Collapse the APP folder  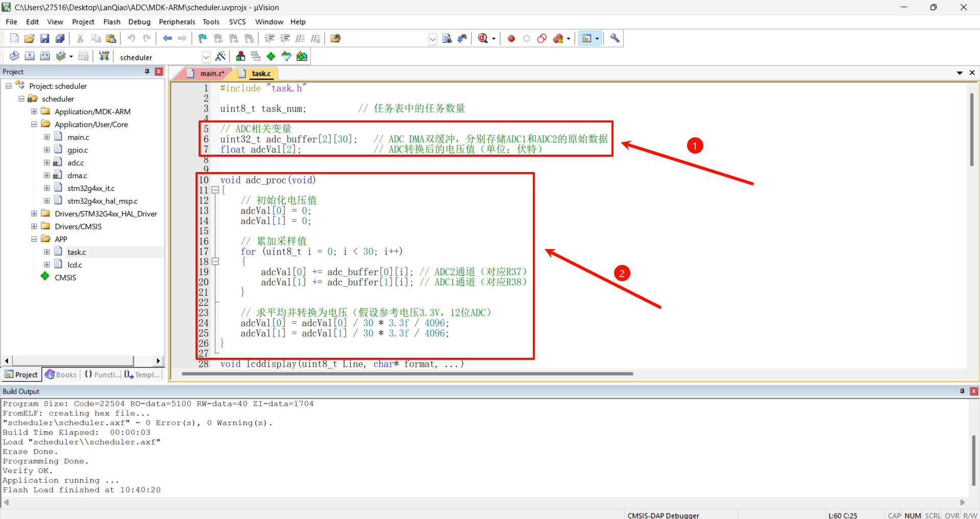point(34,239)
